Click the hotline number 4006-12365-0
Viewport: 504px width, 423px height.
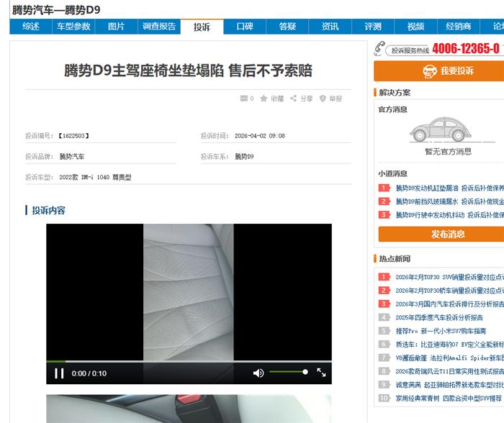tap(466, 49)
